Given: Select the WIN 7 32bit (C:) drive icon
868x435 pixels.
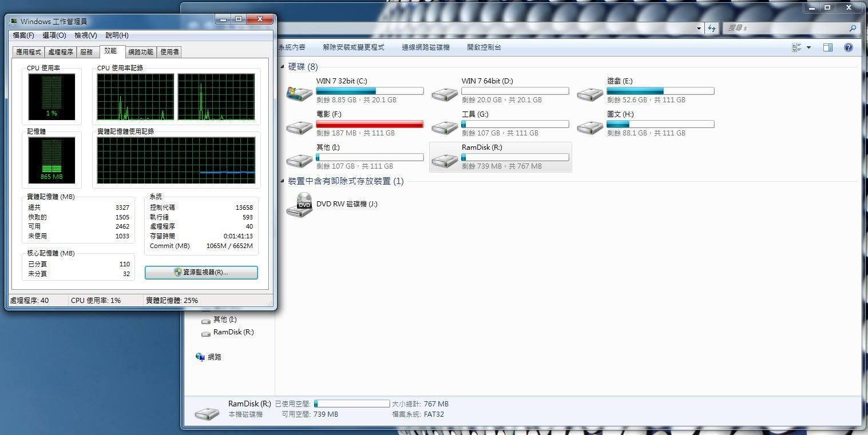Looking at the screenshot, I should [299, 93].
